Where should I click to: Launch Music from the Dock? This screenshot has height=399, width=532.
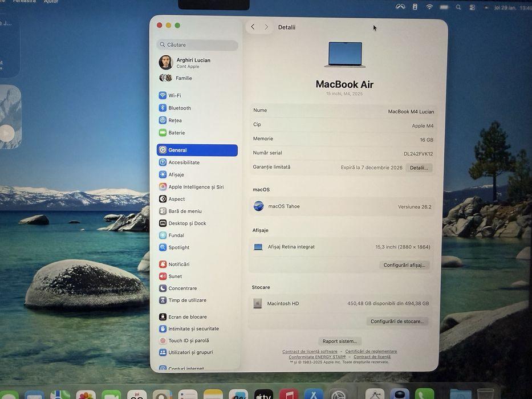click(289, 394)
